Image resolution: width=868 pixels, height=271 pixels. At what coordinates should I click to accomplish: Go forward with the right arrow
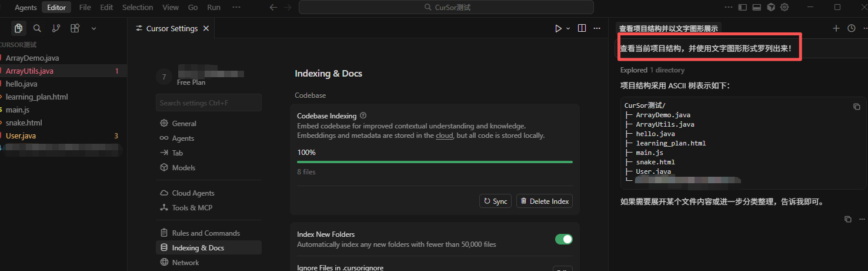[x=288, y=8]
